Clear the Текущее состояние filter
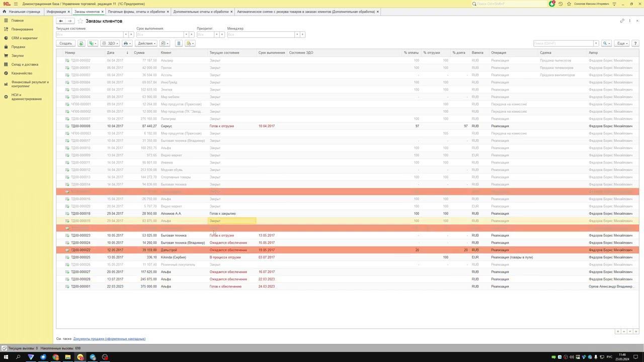 [131, 35]
